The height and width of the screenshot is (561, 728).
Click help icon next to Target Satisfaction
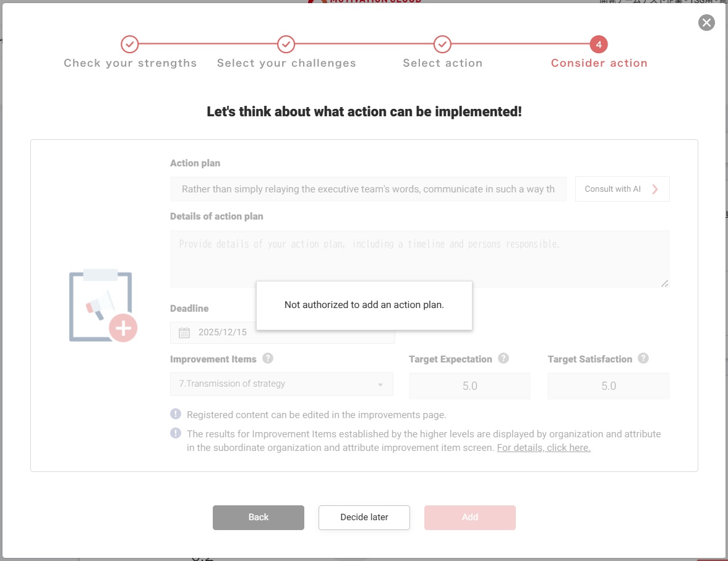(643, 359)
